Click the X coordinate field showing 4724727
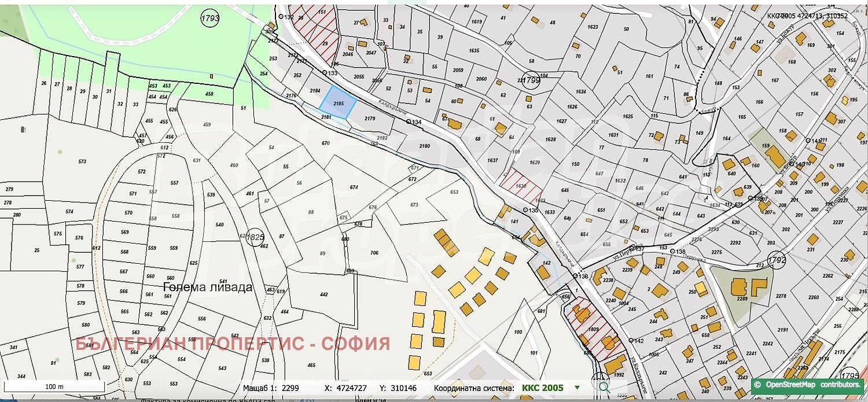868x402 pixels. click(347, 388)
